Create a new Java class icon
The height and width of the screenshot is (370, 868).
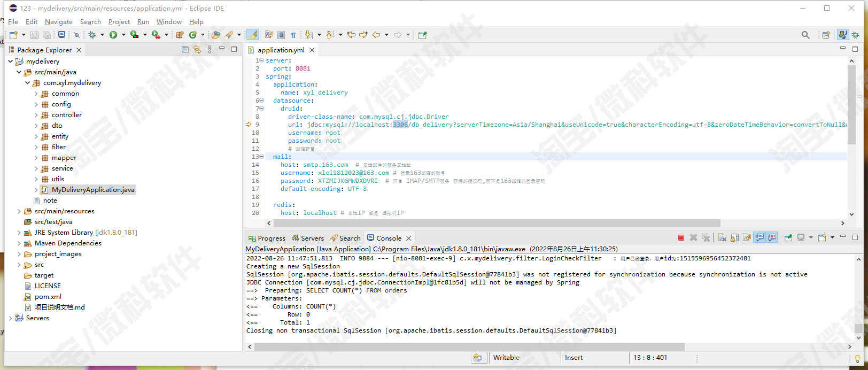(x=192, y=35)
